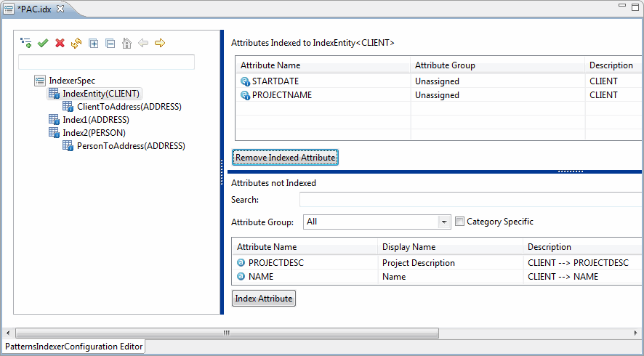The height and width of the screenshot is (356, 644).
Task: Click the Remove Indexed Attribute button
Action: [x=285, y=158]
